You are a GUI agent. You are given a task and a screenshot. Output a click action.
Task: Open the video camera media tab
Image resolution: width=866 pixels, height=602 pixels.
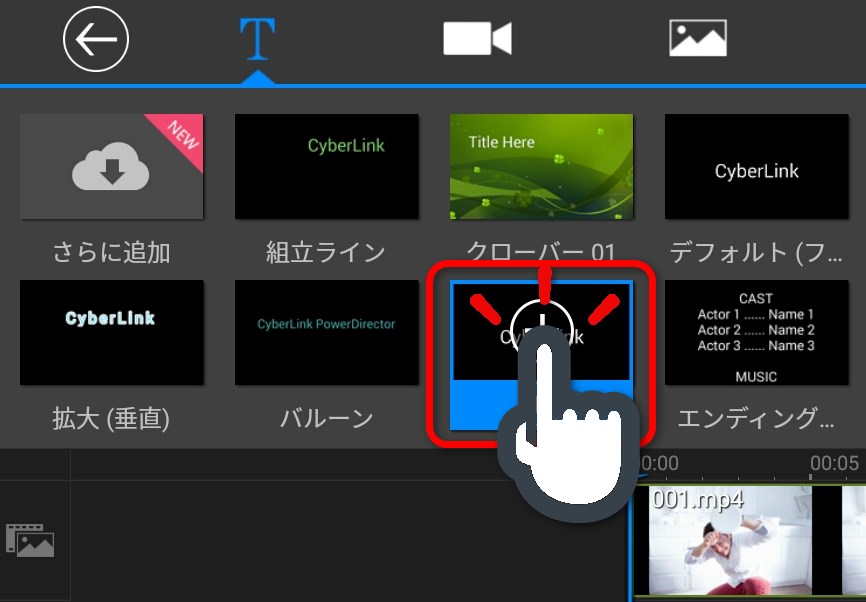point(477,40)
